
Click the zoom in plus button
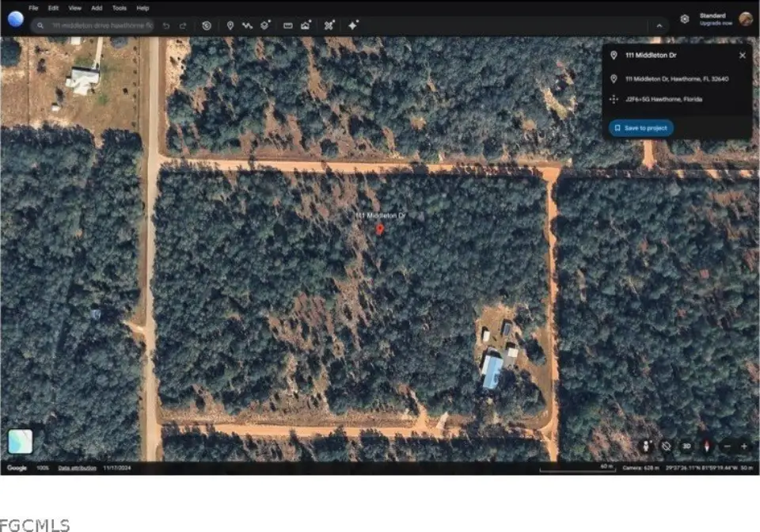click(743, 446)
